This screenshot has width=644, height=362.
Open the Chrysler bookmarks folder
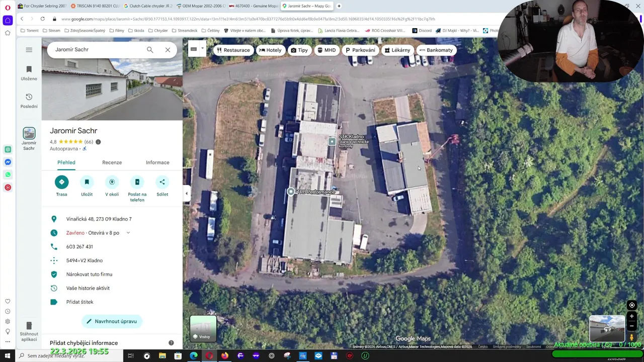158,31
